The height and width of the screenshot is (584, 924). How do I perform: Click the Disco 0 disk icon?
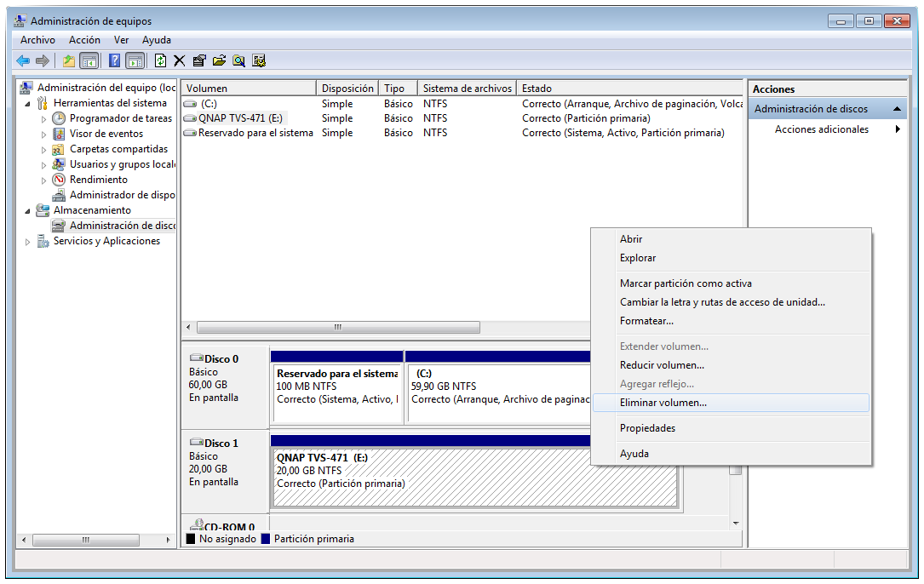196,358
